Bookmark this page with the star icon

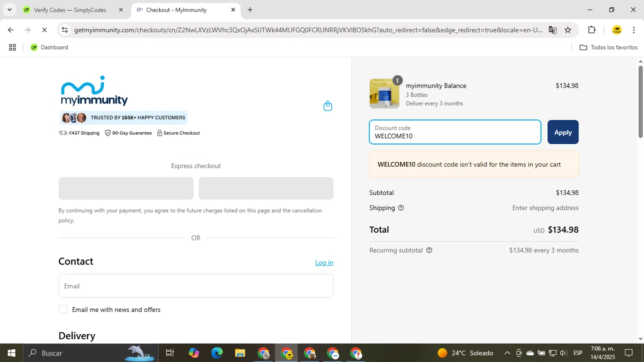pos(568,30)
